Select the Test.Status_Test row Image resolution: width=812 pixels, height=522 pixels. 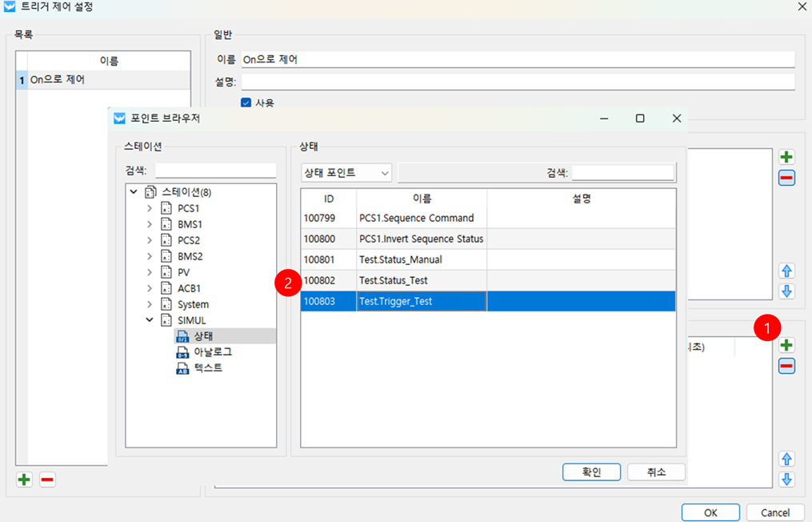pos(421,280)
